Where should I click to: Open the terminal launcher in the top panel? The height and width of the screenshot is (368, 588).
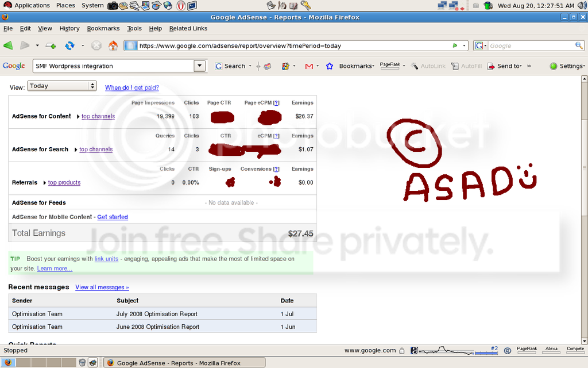[x=192, y=6]
